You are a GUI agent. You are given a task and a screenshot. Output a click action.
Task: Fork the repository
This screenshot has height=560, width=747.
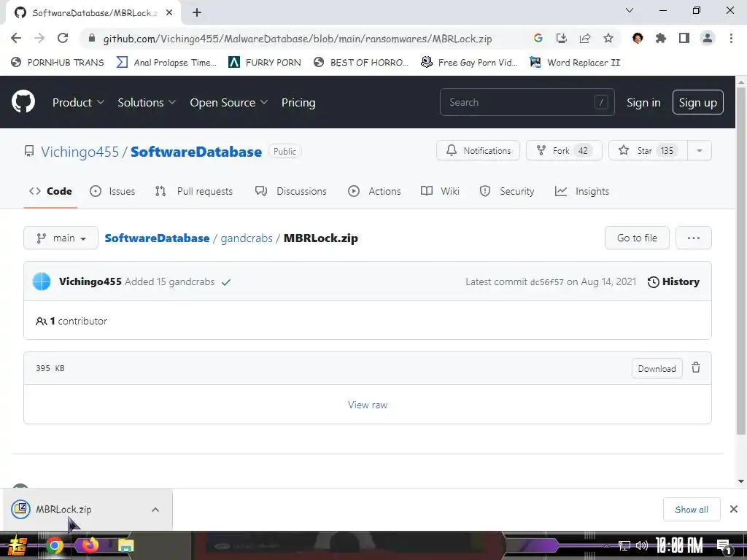pyautogui.click(x=564, y=150)
